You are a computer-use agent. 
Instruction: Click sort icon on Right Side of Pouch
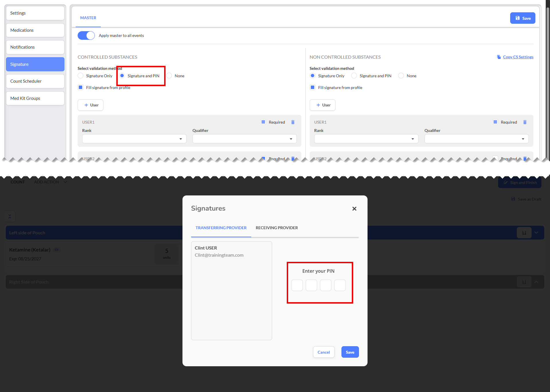(524, 282)
